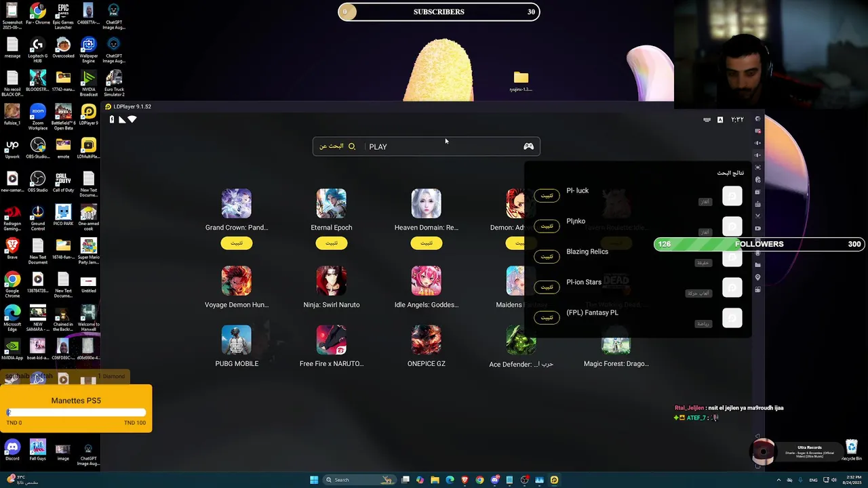
Task: Open NVIDIA Broadcast desktop shortcut
Action: click(88, 83)
